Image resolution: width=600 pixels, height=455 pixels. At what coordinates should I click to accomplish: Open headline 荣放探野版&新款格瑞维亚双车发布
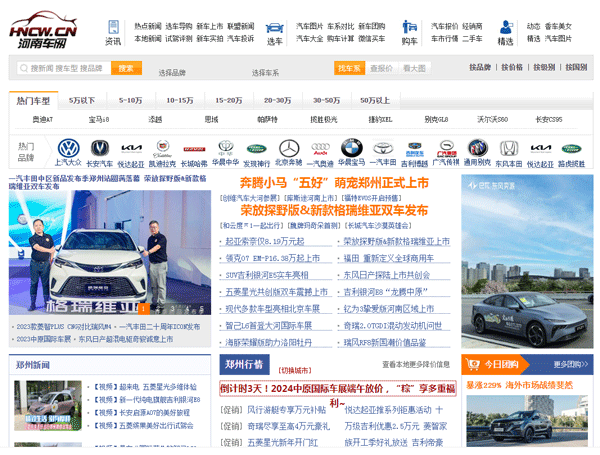(x=334, y=210)
